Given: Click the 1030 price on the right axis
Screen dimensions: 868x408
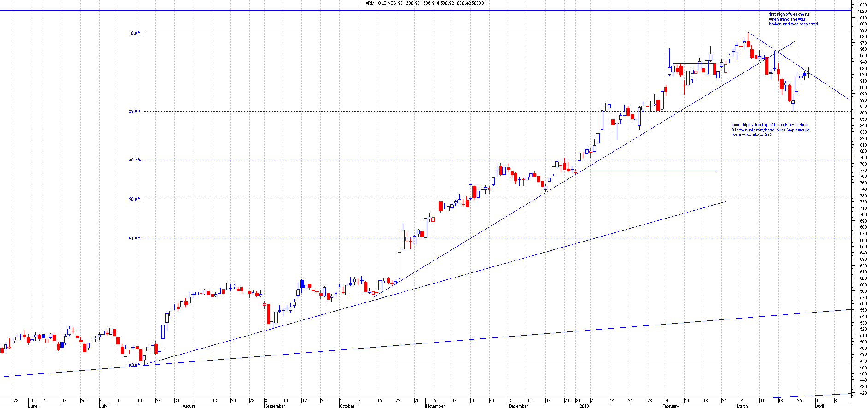Looking at the screenshot, I should coord(862,5).
